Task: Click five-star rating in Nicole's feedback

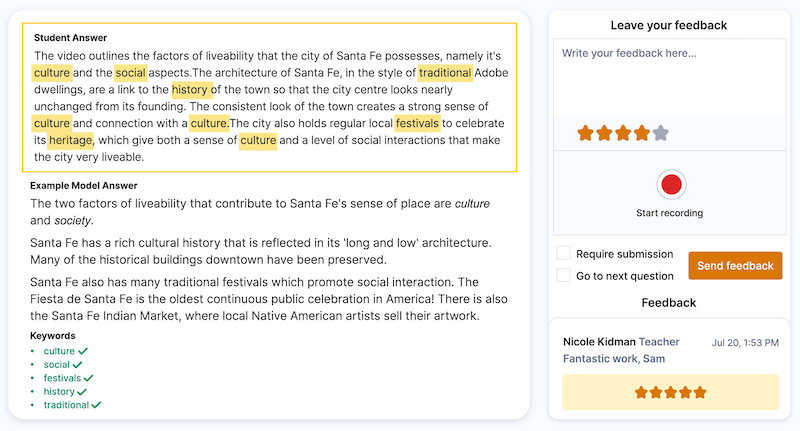Action: 670,392
